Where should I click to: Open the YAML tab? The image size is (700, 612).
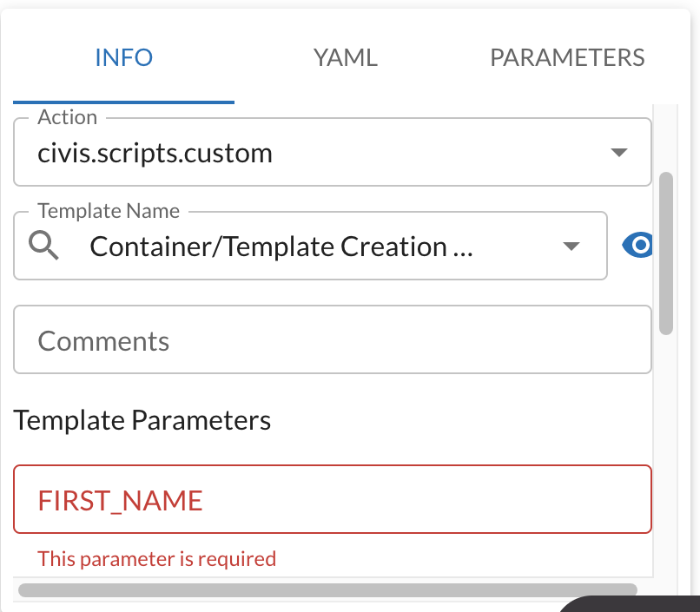pos(345,57)
